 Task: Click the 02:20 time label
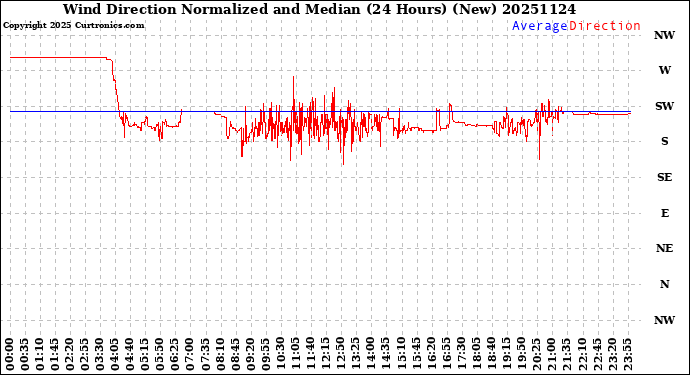pos(70,355)
